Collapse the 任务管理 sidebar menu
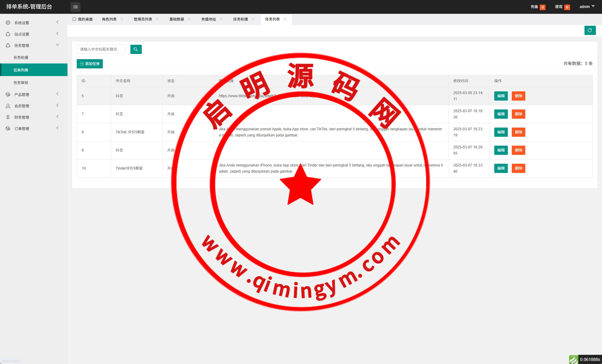Viewport: 602px width, 364px height. (x=22, y=45)
